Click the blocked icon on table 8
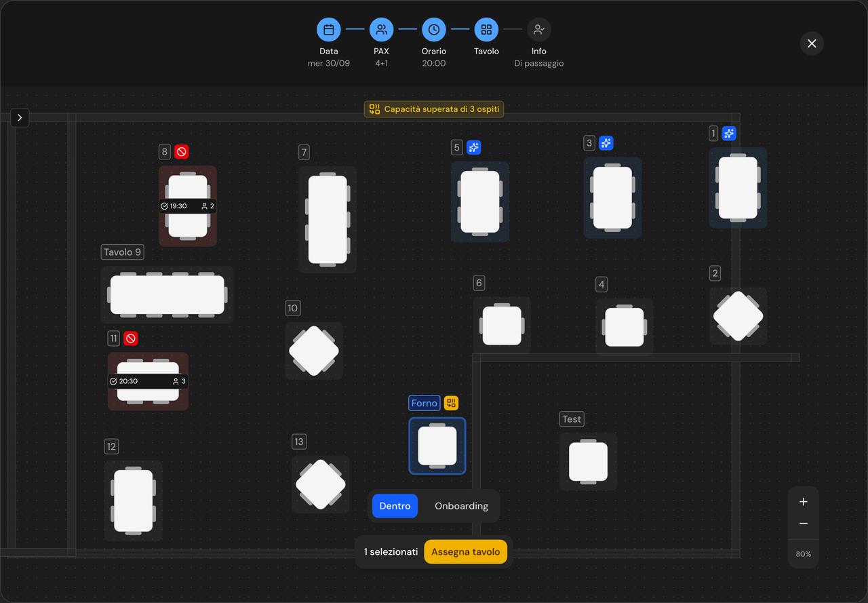The width and height of the screenshot is (868, 603). (182, 152)
